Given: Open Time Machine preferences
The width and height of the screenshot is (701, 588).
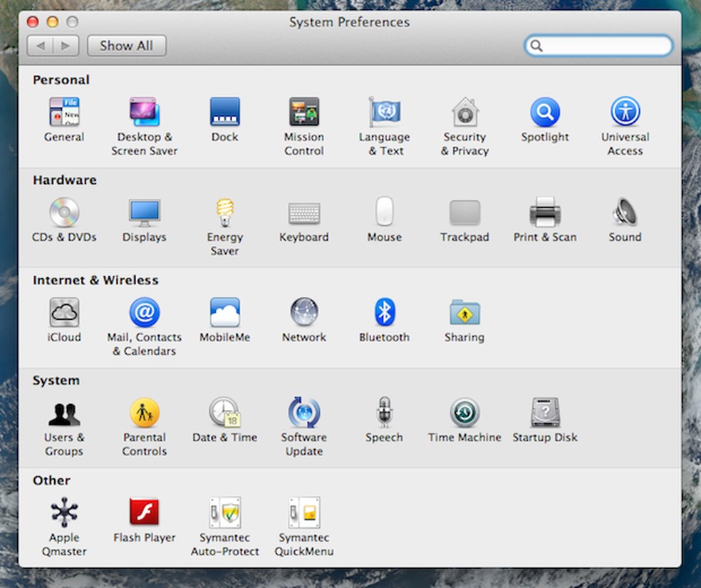Looking at the screenshot, I should pyautogui.click(x=464, y=413).
